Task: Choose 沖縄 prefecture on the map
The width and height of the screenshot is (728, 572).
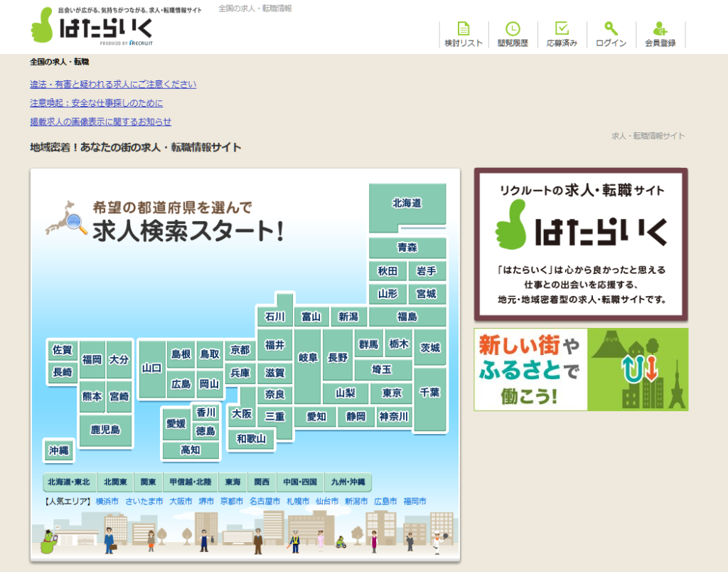Action: pyautogui.click(x=59, y=450)
